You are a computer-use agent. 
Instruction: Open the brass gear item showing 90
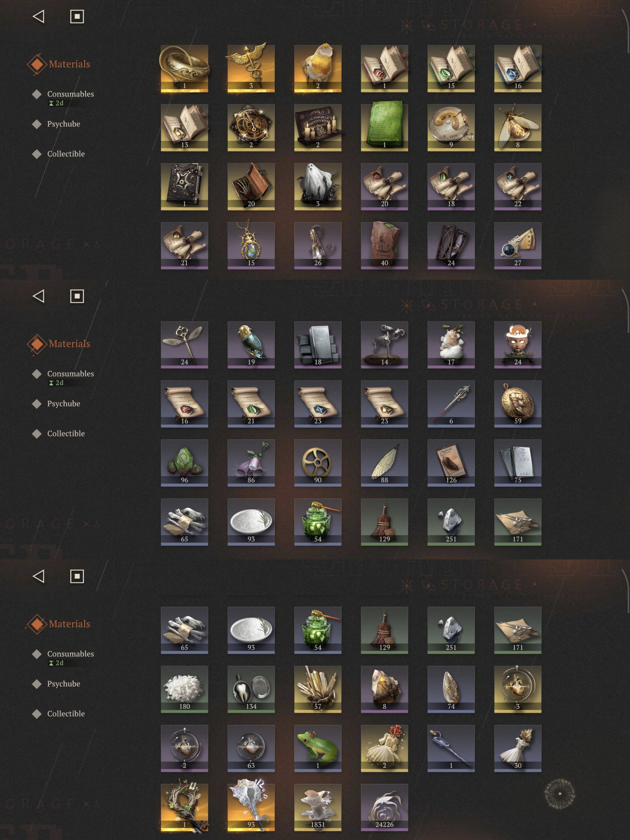(318, 463)
